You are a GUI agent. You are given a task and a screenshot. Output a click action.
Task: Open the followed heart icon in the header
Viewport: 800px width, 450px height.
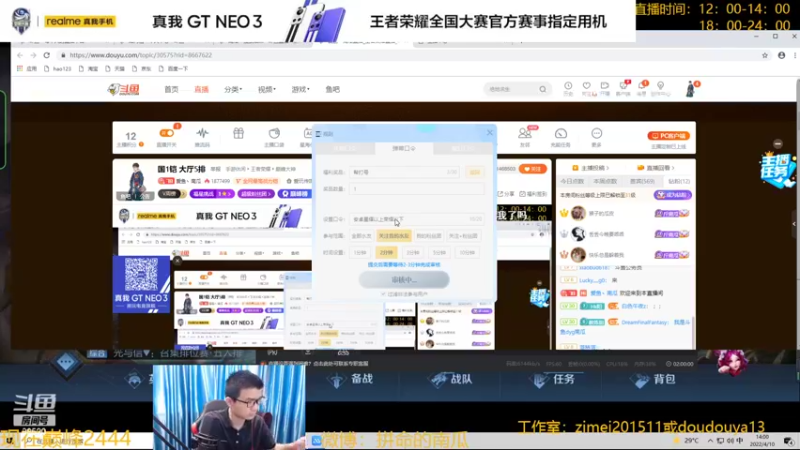(x=587, y=86)
